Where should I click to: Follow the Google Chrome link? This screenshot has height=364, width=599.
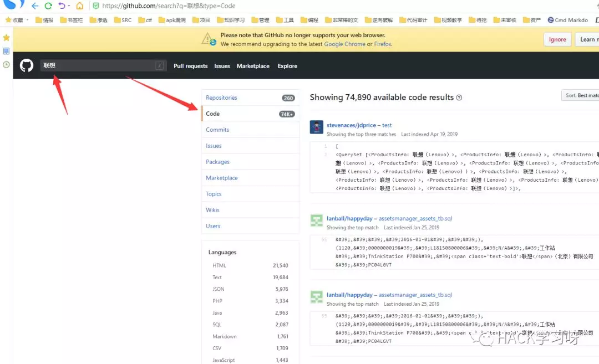coord(344,44)
